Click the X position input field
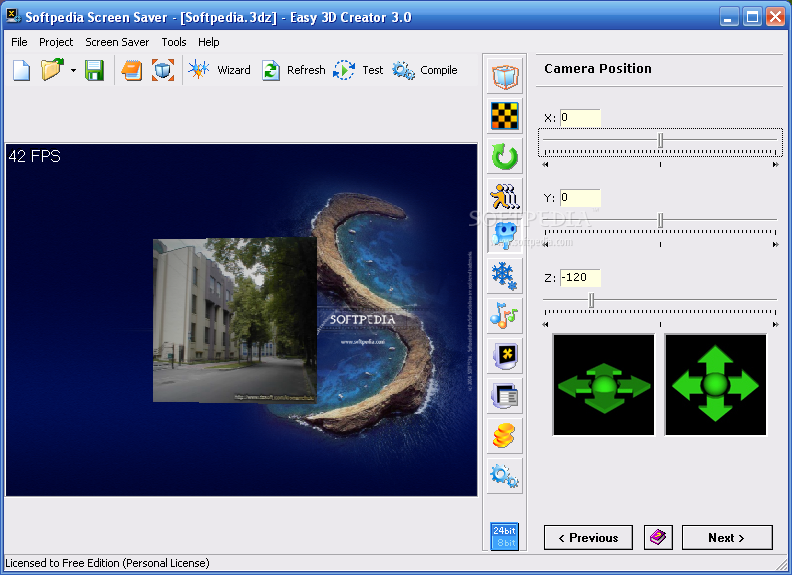Image resolution: width=792 pixels, height=575 pixels. [580, 118]
